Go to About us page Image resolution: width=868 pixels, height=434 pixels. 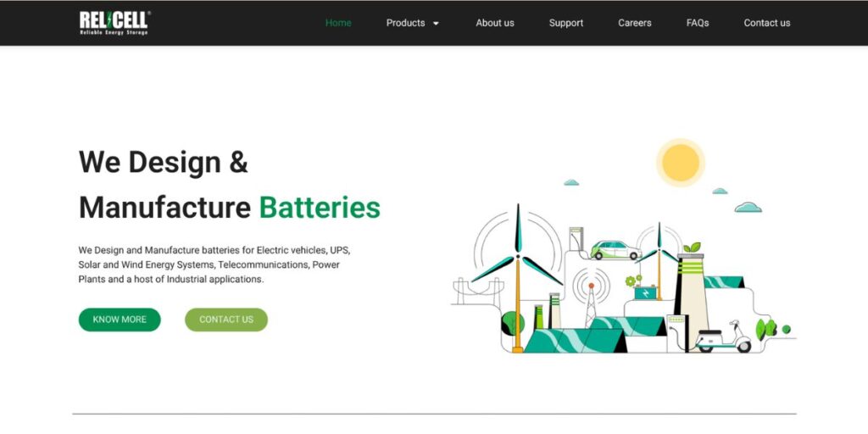[x=495, y=23]
